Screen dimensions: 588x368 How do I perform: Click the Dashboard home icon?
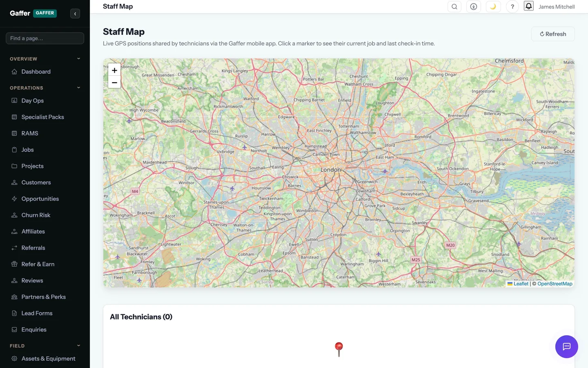point(14,72)
